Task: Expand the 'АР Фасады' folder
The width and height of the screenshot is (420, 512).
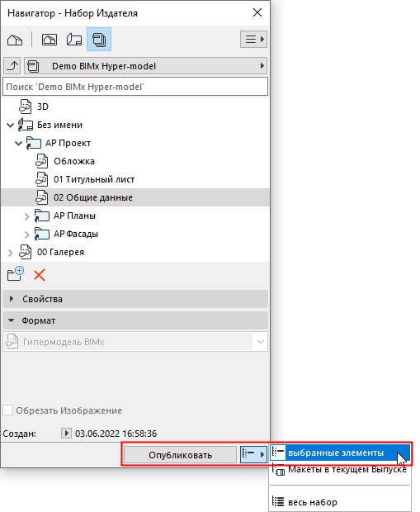Action: click(27, 235)
